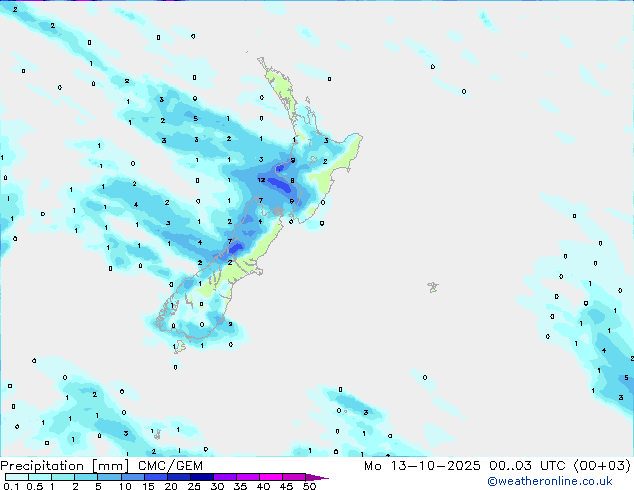The width and height of the screenshot is (634, 490).
Task: Select the 5–10 mm legend swatch
Action: 109,477
